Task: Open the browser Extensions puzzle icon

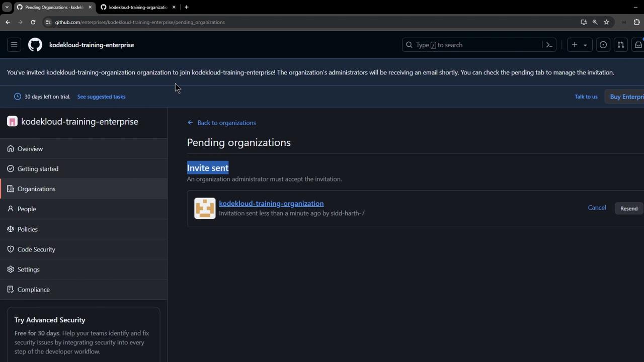Action: (x=636, y=22)
